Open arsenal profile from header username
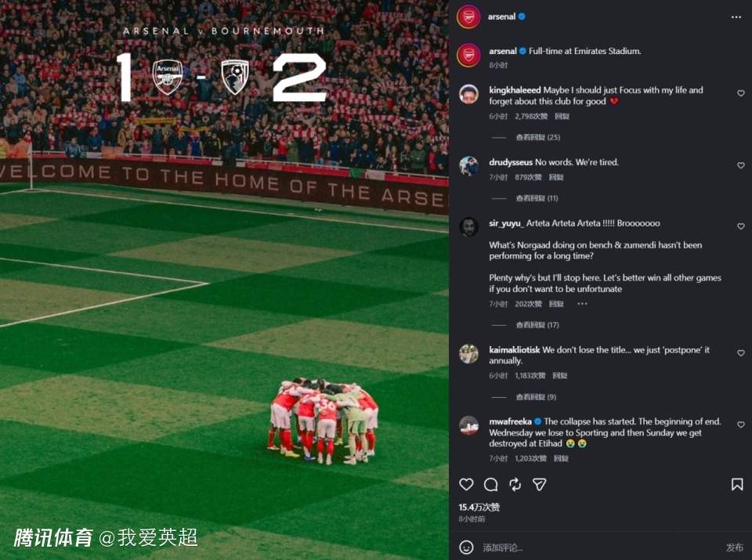Screen dimensions: 752x560 501,16
